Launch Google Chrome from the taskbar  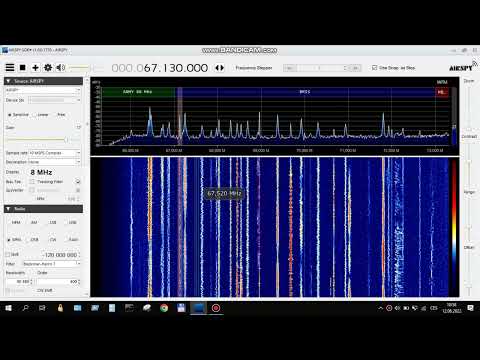[164, 308]
